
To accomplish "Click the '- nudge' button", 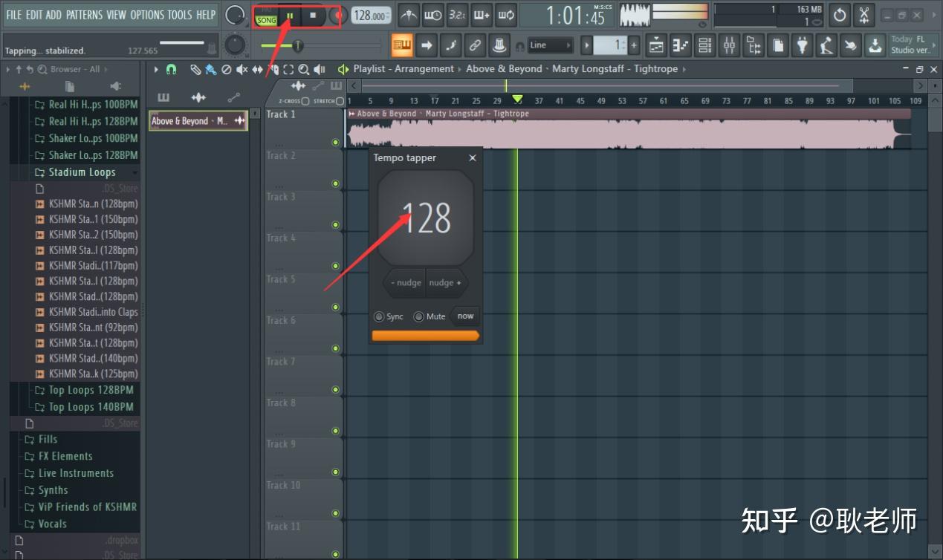I will (405, 283).
